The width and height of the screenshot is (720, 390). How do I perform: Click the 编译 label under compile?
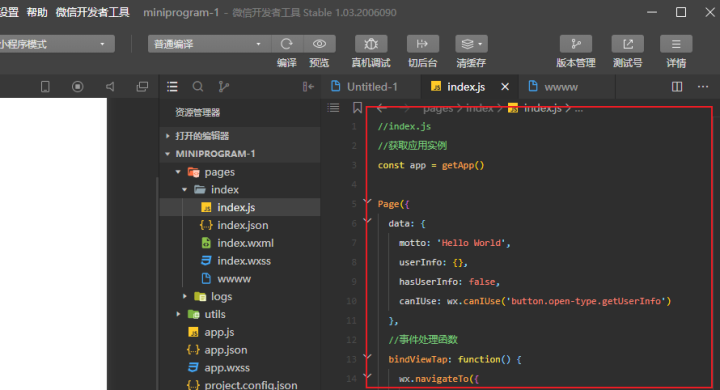(x=287, y=63)
